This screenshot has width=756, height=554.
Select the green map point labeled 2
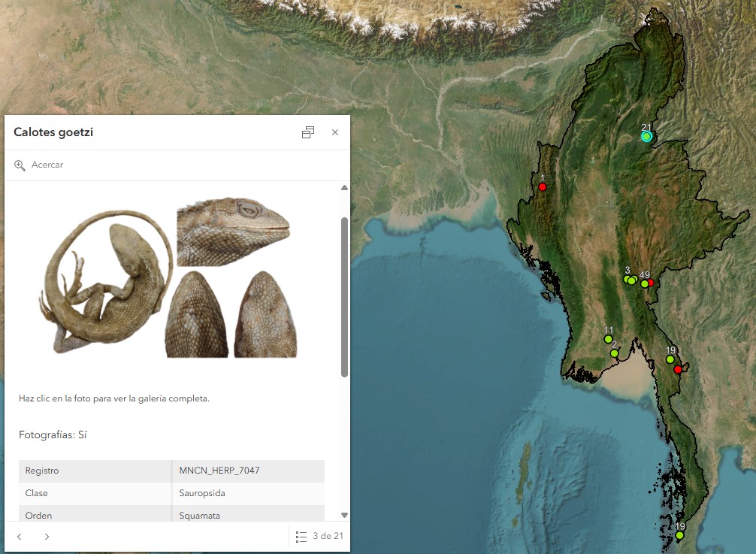click(x=614, y=353)
